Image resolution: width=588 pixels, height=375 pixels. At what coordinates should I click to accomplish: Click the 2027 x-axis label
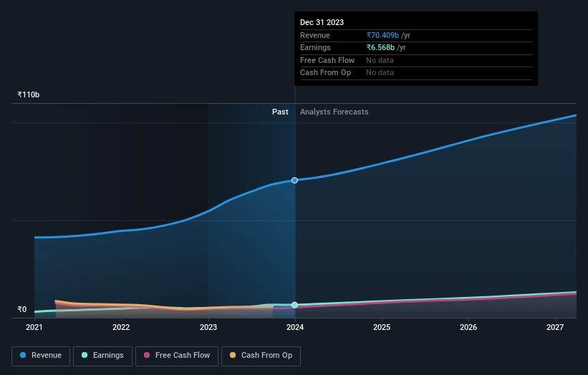point(555,328)
